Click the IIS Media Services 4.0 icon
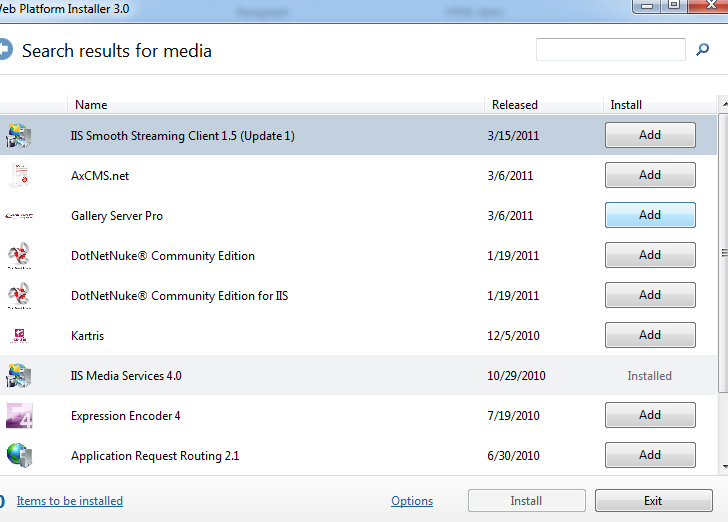This screenshot has width=728, height=522. 19,375
